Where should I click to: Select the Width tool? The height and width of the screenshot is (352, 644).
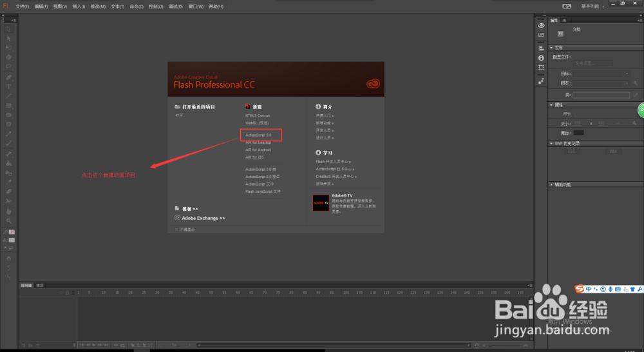[x=8, y=201]
